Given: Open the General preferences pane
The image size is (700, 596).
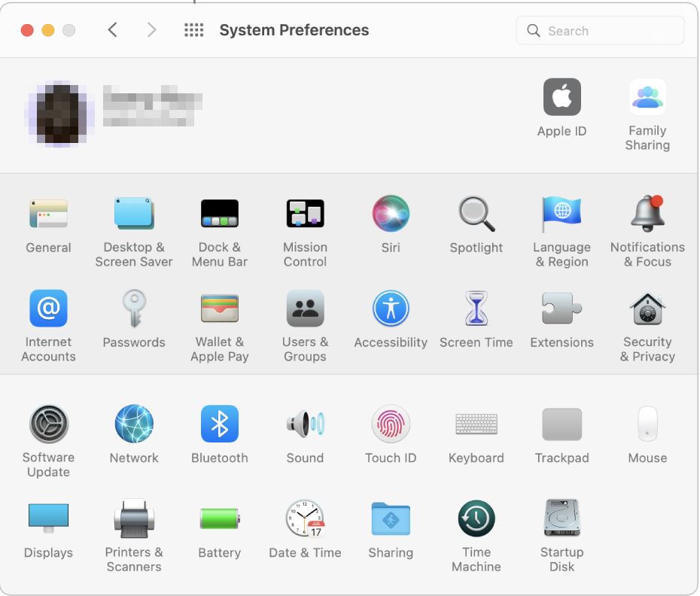Looking at the screenshot, I should point(48,214).
